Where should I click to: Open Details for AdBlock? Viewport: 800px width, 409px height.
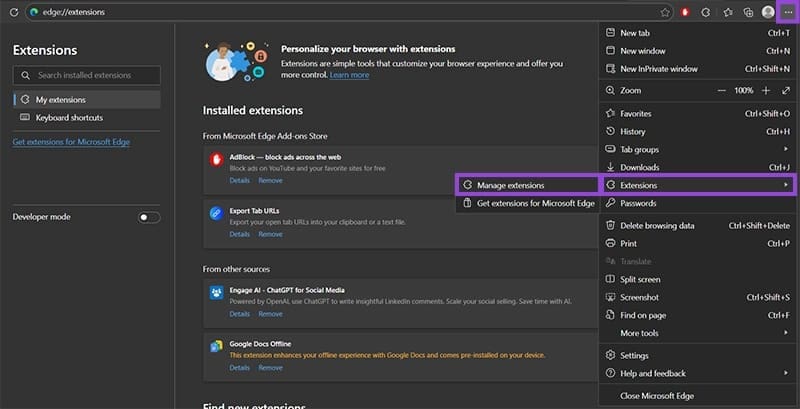point(239,181)
